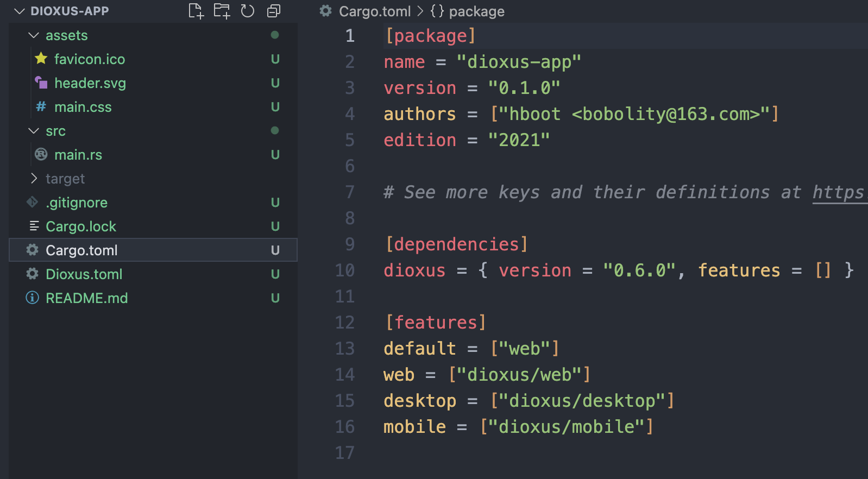This screenshot has height=479, width=868.
Task: Refresh the explorer with the reload icon
Action: 248,11
